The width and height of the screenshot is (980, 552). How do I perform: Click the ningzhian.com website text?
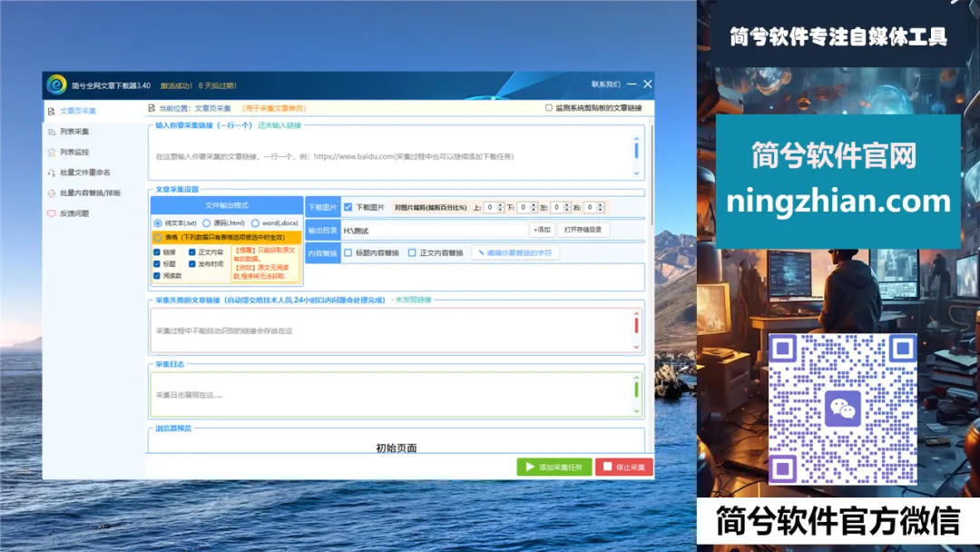click(x=838, y=202)
